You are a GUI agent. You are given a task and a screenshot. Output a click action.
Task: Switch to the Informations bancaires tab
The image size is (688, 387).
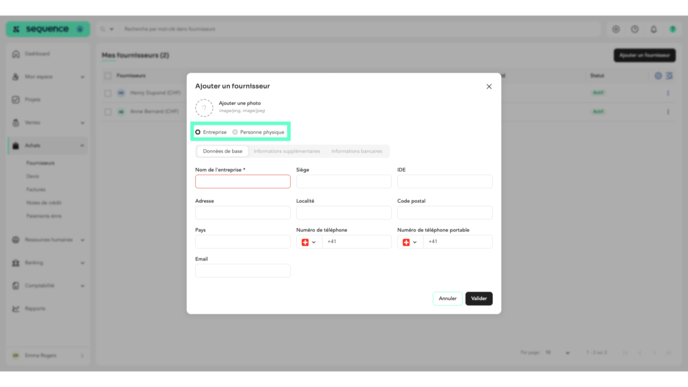[357, 151]
